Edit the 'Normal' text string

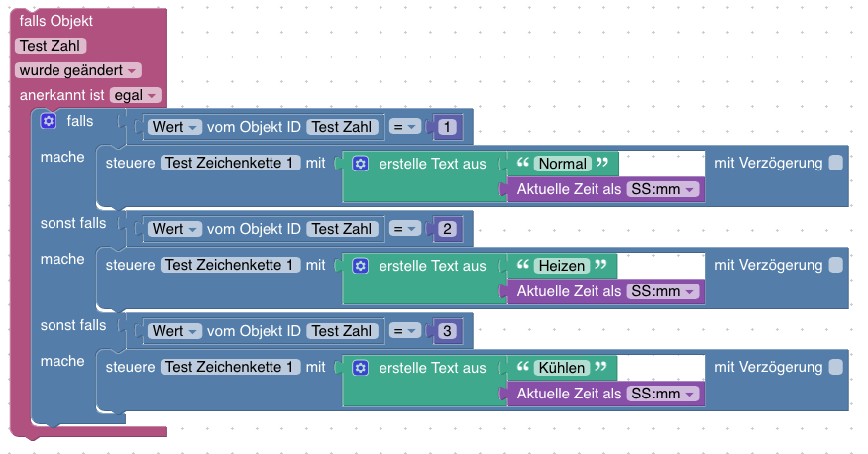click(563, 164)
